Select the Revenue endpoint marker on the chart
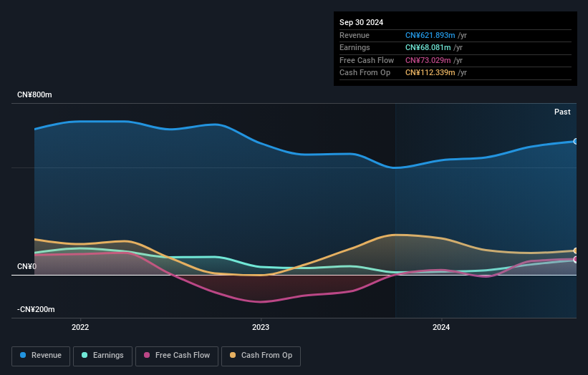588x375 pixels. tap(576, 141)
